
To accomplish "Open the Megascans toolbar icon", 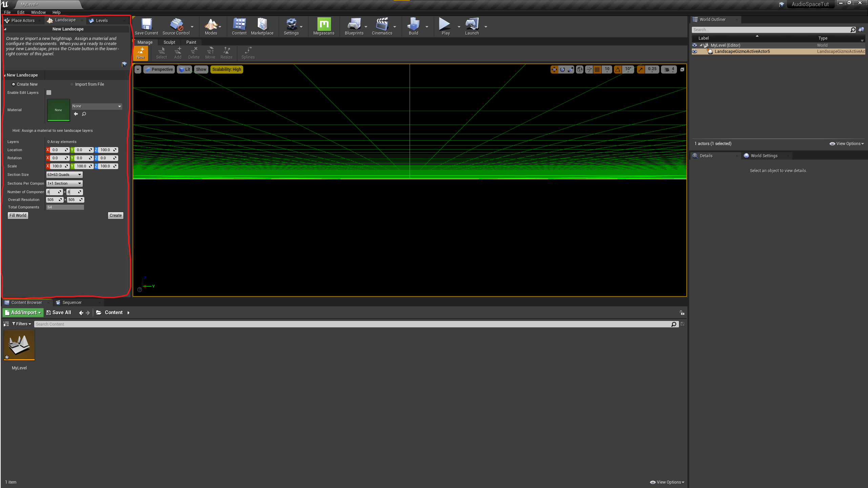I will click(x=324, y=26).
